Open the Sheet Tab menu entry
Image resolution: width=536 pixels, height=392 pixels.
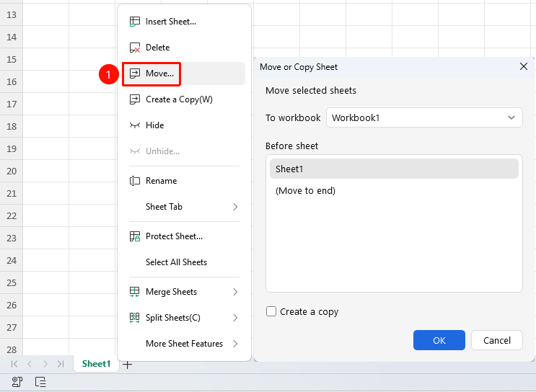tap(184, 207)
